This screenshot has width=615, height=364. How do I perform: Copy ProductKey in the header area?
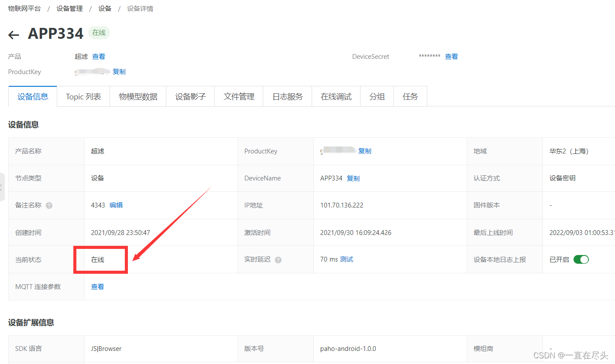[119, 71]
